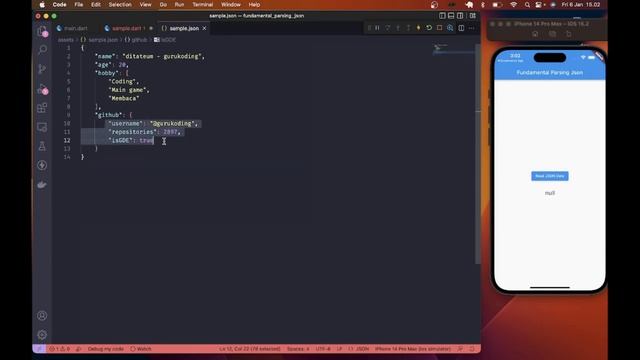Click the editor vertical scrollbar

478,155
